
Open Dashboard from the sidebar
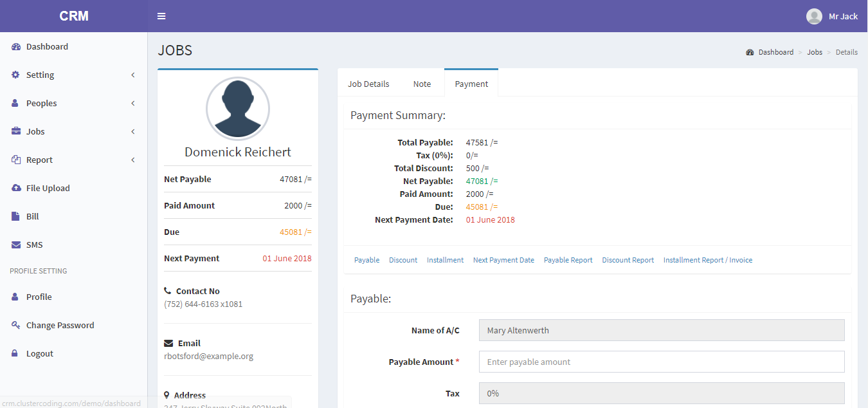pyautogui.click(x=73, y=47)
